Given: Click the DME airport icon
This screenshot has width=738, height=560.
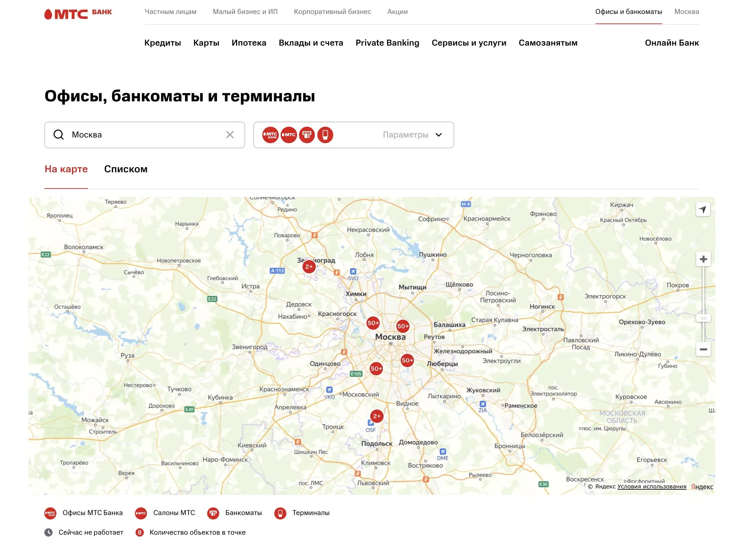Looking at the screenshot, I should tap(443, 452).
